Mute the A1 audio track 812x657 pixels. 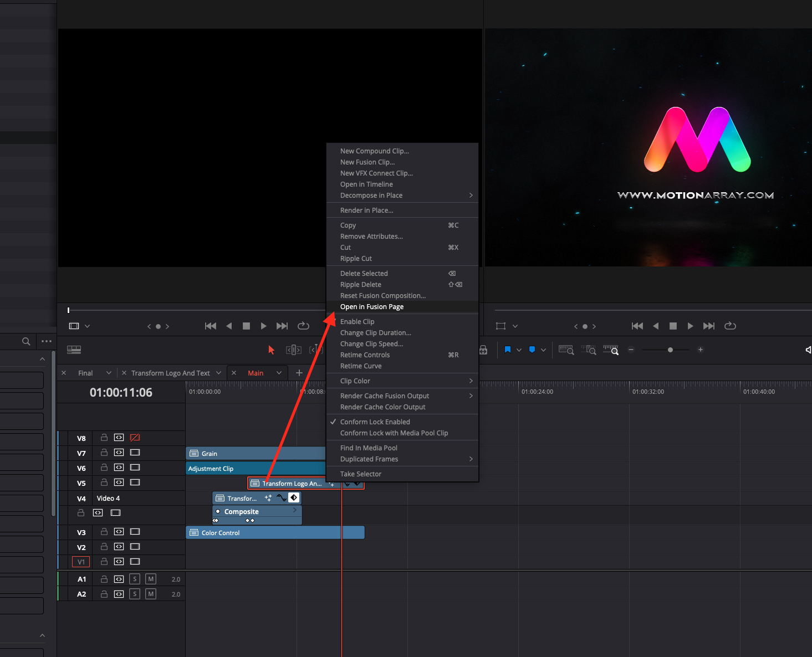coord(150,579)
